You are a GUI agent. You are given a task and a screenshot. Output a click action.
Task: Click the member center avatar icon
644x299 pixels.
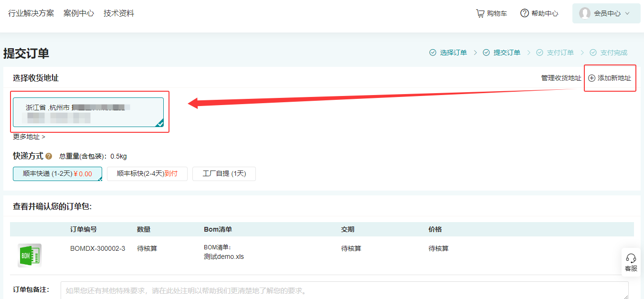click(585, 13)
